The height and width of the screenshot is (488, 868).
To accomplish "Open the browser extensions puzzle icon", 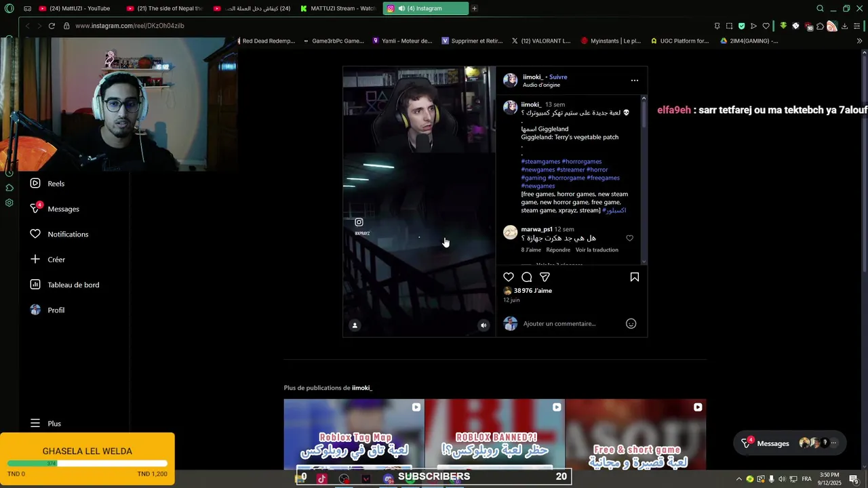I will 820,26.
